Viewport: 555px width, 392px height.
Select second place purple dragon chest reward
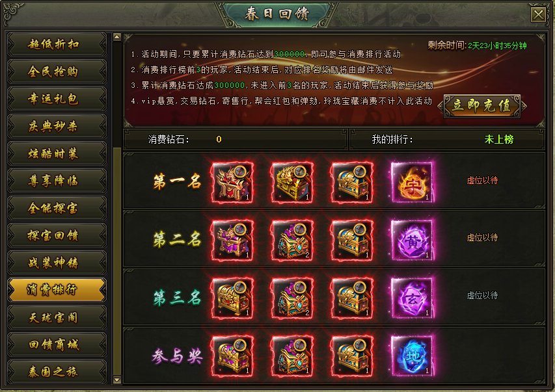(232, 241)
